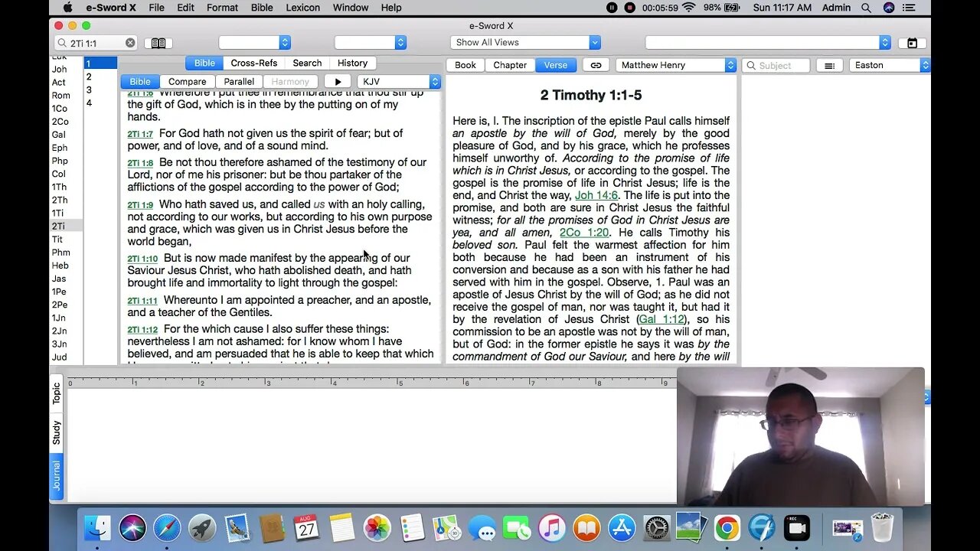Open the Easton dictionary dropdown
This screenshot has width=980, height=551.
point(890,65)
